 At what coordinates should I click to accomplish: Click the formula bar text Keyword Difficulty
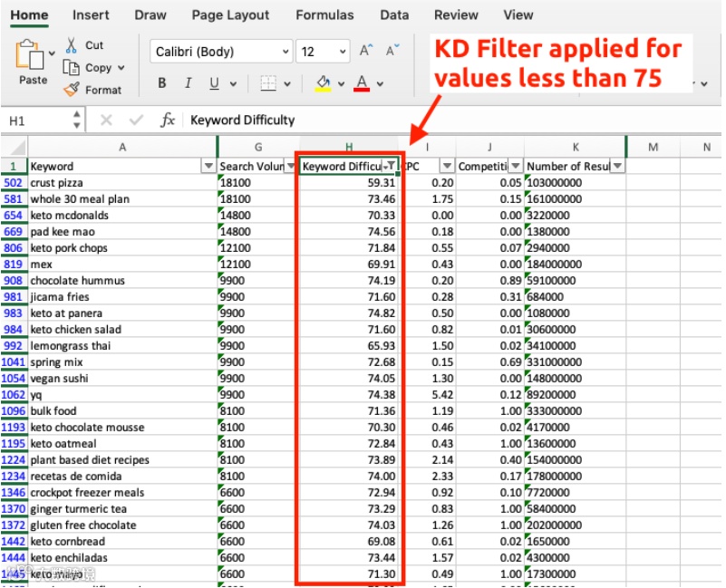(243, 120)
